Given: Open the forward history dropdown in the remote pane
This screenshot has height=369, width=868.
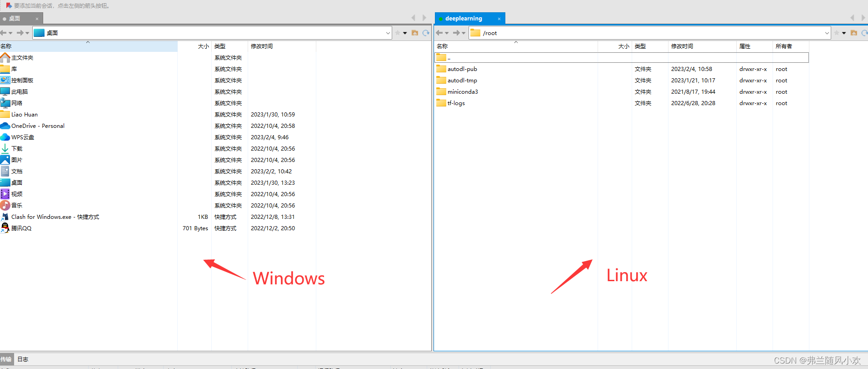Looking at the screenshot, I should [464, 33].
